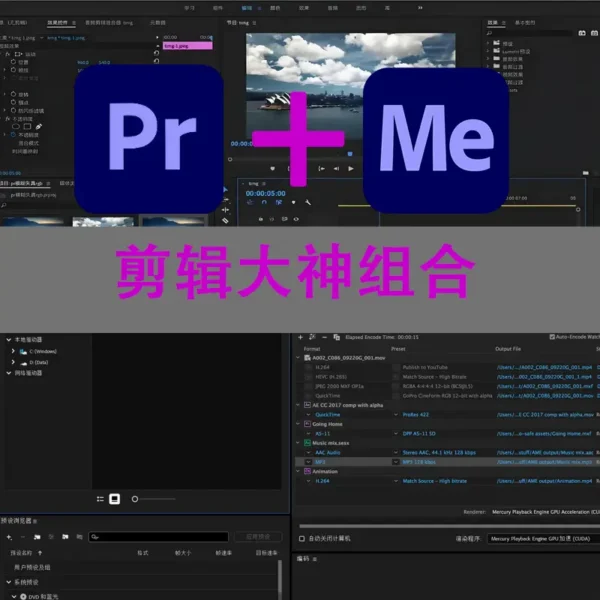Add source with plus icon in Queue
The image size is (600, 600).
pos(300,337)
